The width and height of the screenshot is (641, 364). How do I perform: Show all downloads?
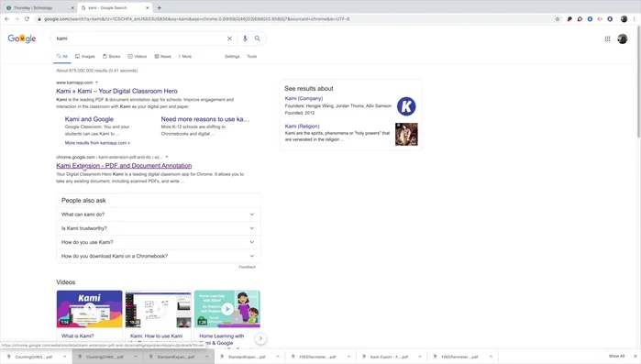coord(616,357)
